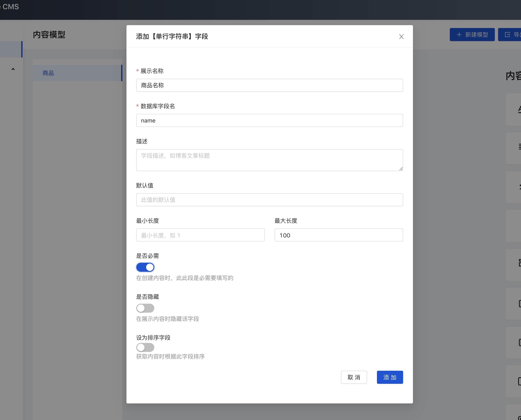The height and width of the screenshot is (420, 521).
Task: Click the highlighted sidebar menu item
Action: (x=11, y=49)
